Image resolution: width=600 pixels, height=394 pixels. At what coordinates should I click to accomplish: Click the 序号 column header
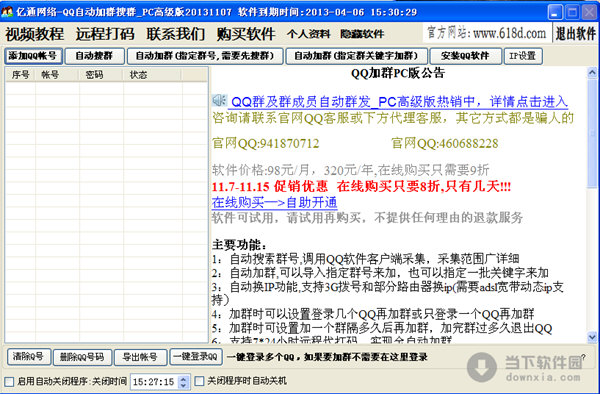click(x=21, y=75)
